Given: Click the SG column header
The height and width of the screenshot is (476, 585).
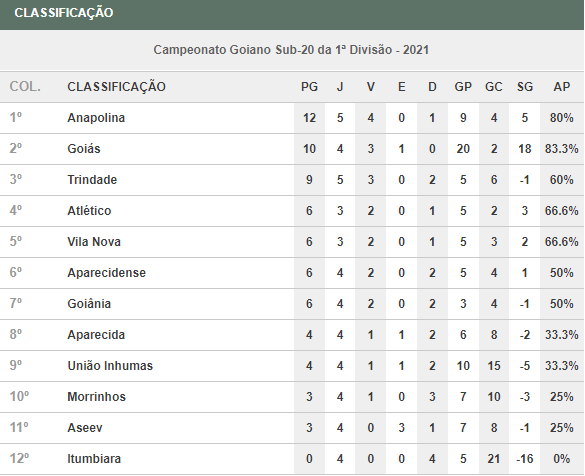Looking at the screenshot, I should (x=525, y=87).
